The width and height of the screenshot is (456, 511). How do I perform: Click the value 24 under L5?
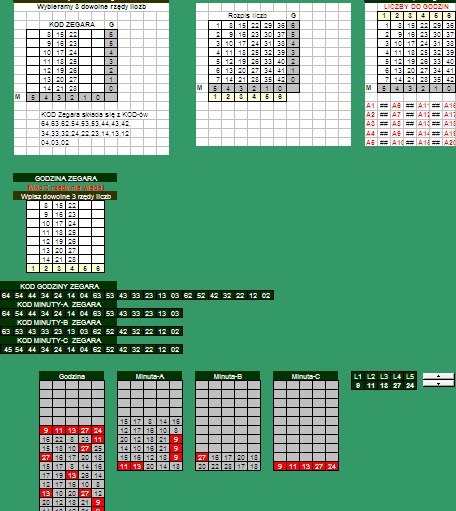click(x=410, y=385)
